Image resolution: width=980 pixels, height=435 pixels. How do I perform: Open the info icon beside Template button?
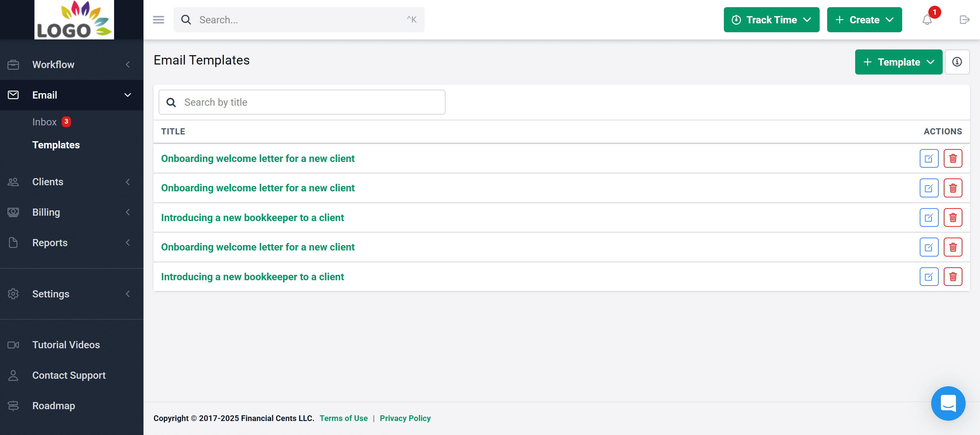(957, 62)
